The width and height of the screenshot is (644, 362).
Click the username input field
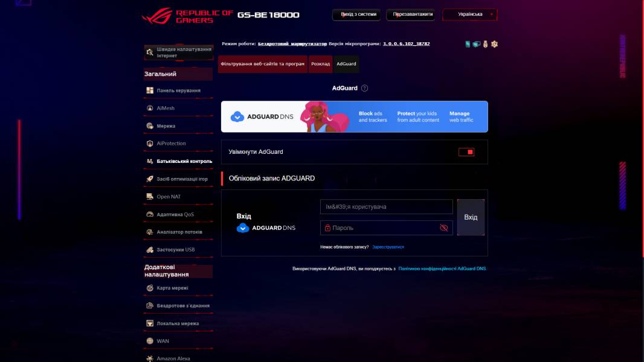point(386,206)
